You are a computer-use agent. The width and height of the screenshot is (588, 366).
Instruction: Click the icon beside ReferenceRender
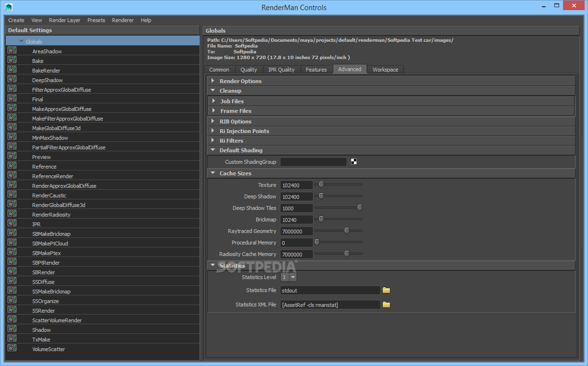(x=12, y=175)
